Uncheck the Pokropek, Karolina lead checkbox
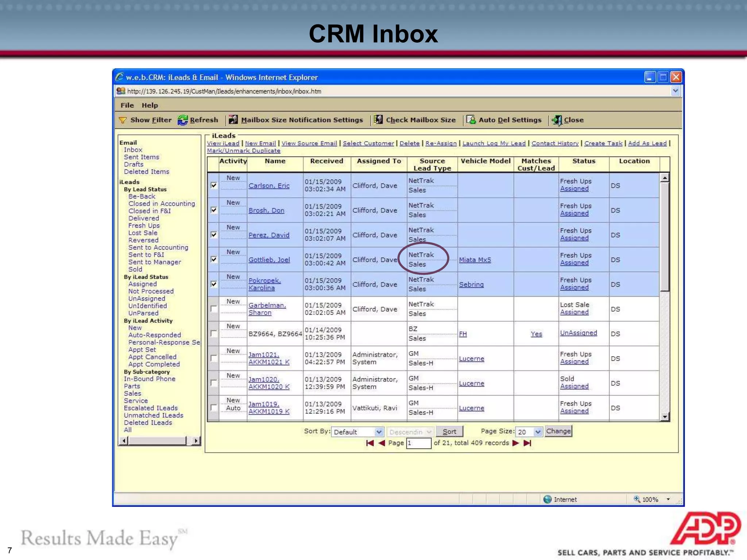This screenshot has height=560, width=747. coord(214,284)
